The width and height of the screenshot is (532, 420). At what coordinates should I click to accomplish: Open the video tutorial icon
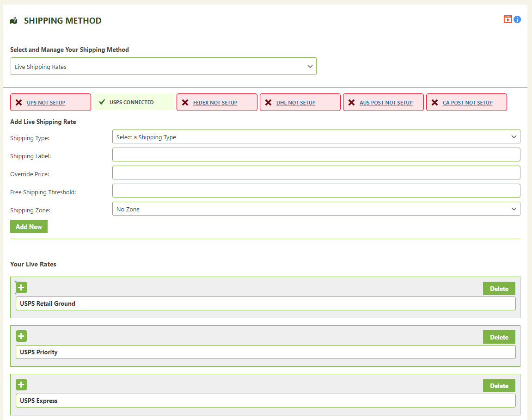tap(508, 19)
